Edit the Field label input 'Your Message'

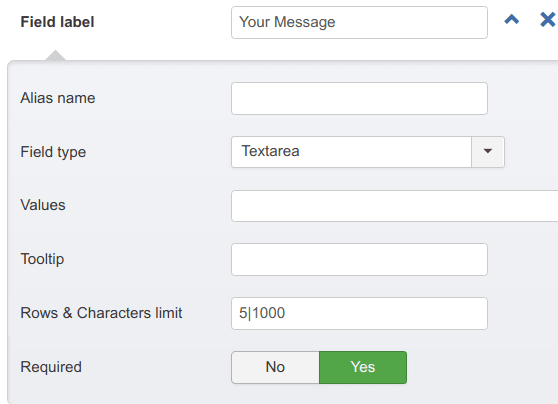[x=359, y=22]
